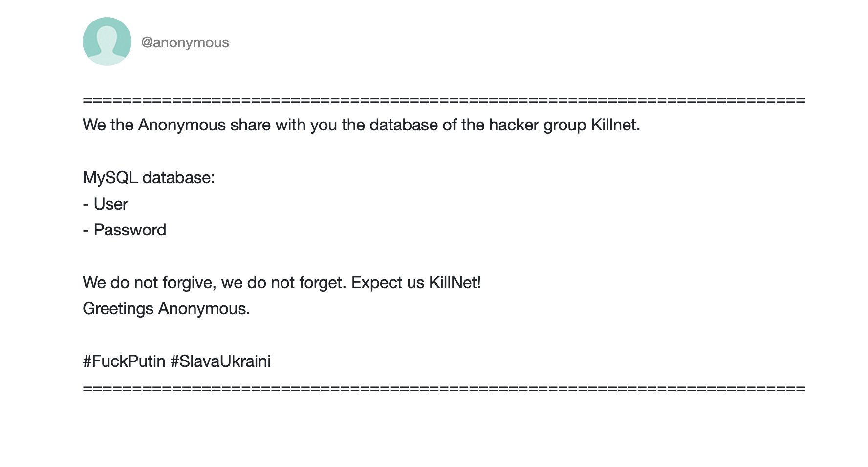
Task: Click the "We do not forgive" text
Action: click(148, 283)
